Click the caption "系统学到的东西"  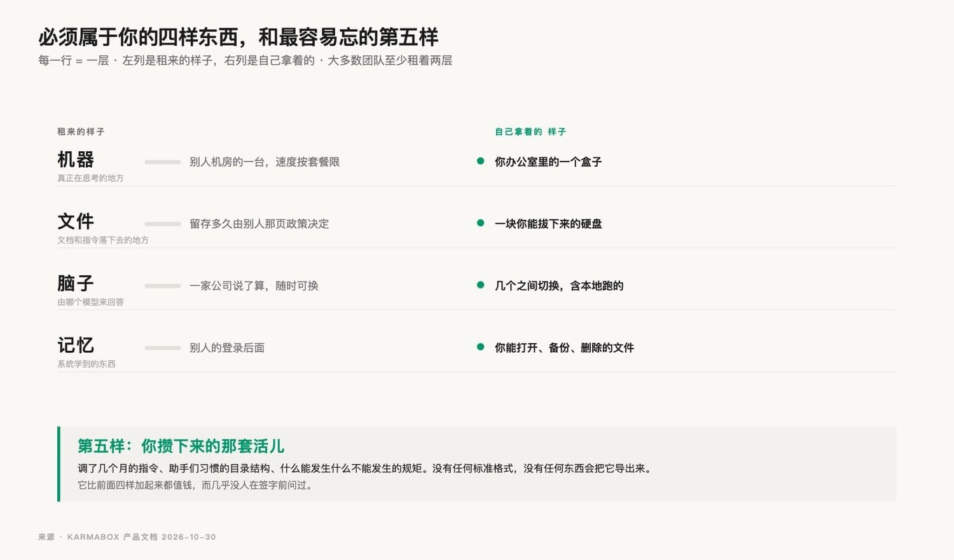click(86, 364)
